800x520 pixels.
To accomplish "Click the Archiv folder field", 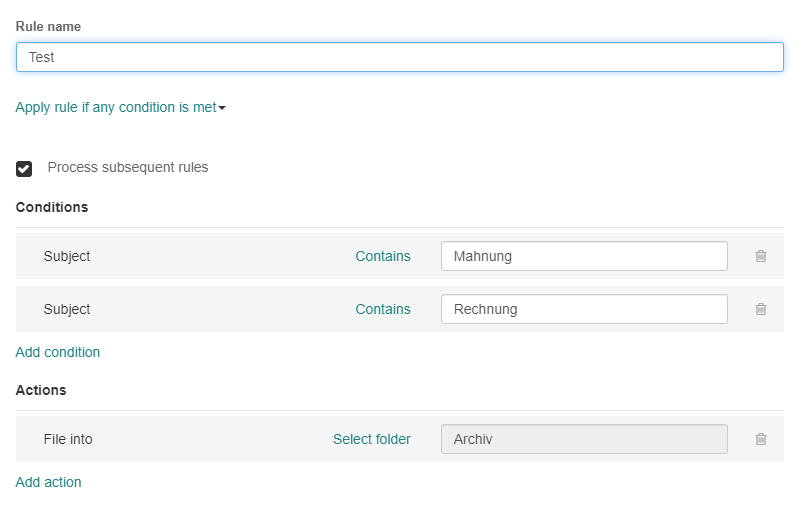I will 584,439.
